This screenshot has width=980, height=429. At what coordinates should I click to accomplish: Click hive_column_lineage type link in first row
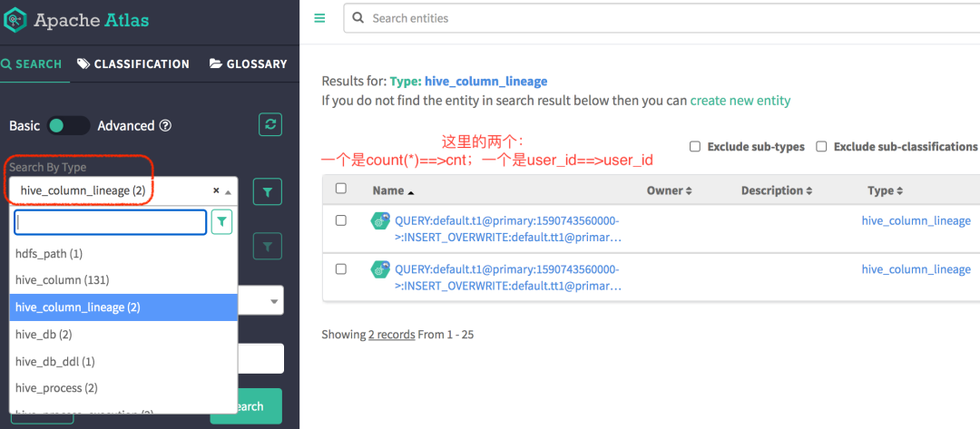pos(916,220)
